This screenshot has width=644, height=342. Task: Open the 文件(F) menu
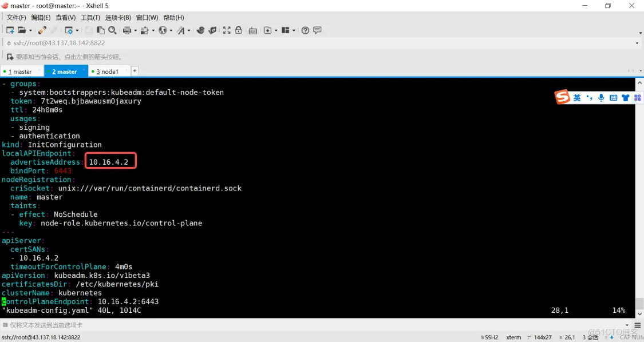point(17,18)
